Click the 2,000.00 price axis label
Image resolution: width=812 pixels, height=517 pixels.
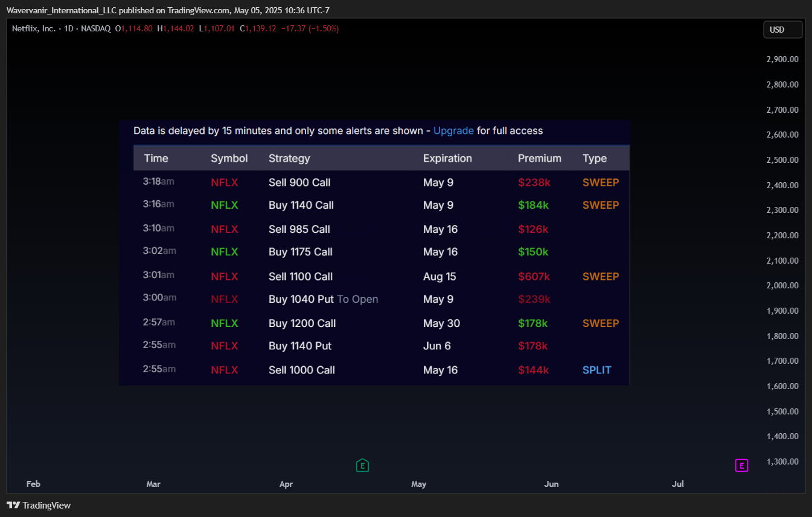click(x=782, y=285)
